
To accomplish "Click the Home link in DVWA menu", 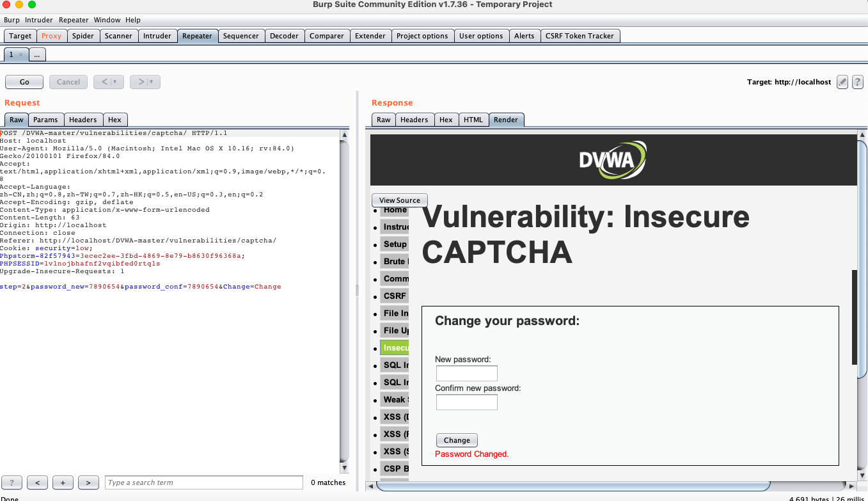I will [395, 210].
